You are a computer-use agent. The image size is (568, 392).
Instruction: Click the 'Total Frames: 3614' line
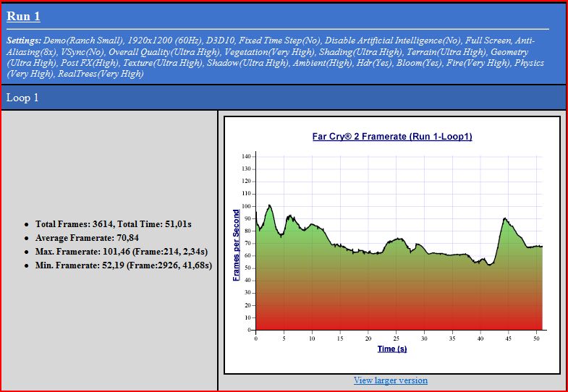pyautogui.click(x=113, y=224)
